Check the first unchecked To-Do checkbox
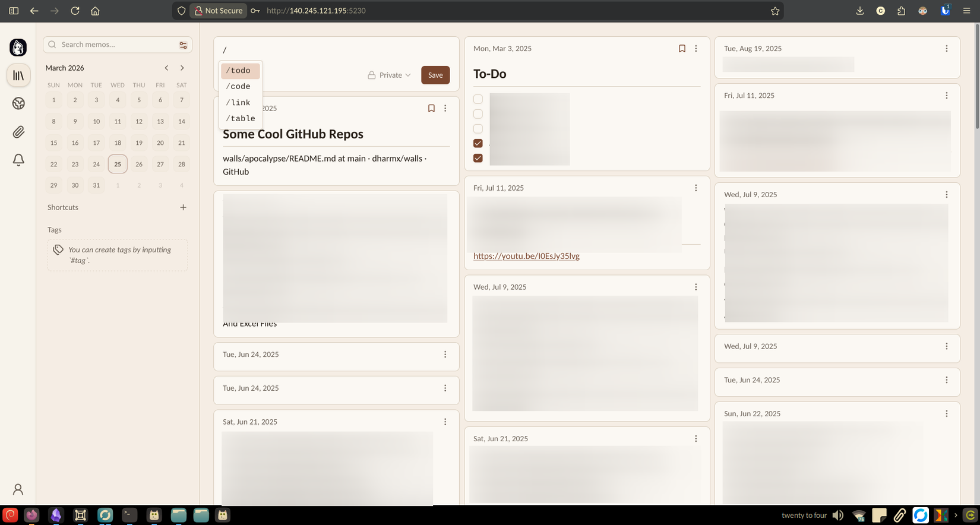Image resolution: width=980 pixels, height=525 pixels. coord(478,99)
